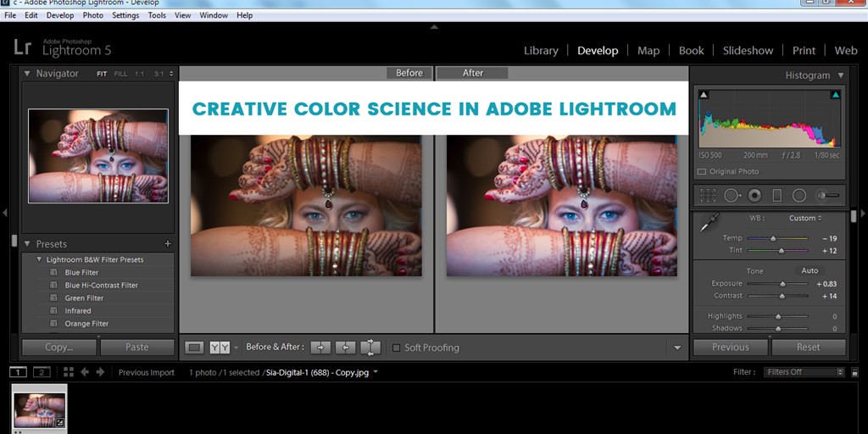This screenshot has height=434, width=868.
Task: Switch to Loupe view icon
Action: (195, 347)
